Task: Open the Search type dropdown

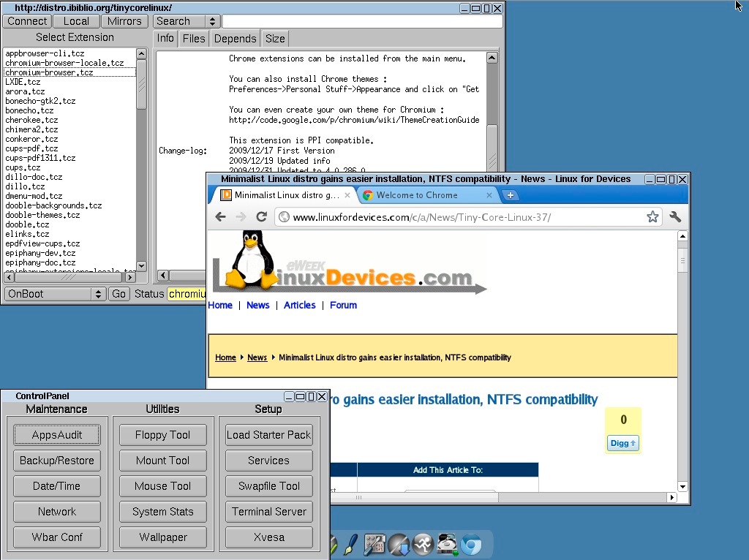Action: [x=186, y=21]
